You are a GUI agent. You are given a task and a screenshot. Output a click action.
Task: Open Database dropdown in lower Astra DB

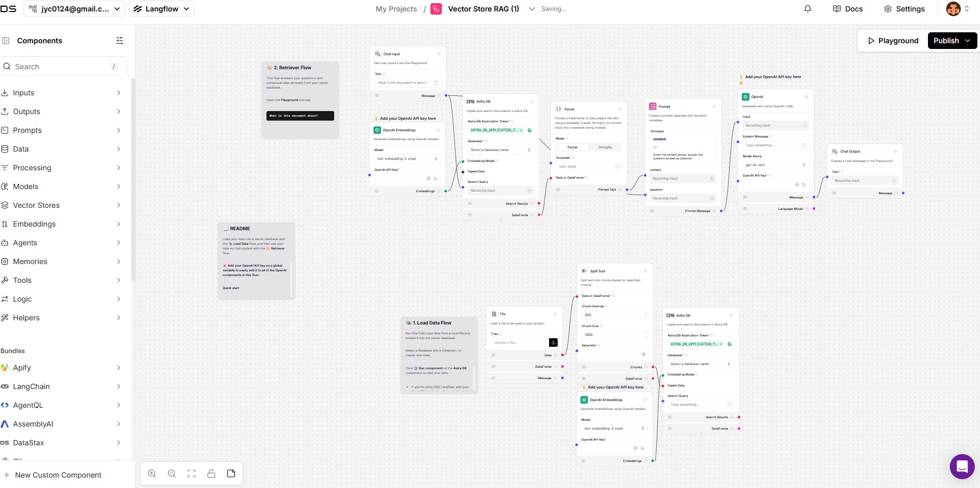(x=701, y=364)
